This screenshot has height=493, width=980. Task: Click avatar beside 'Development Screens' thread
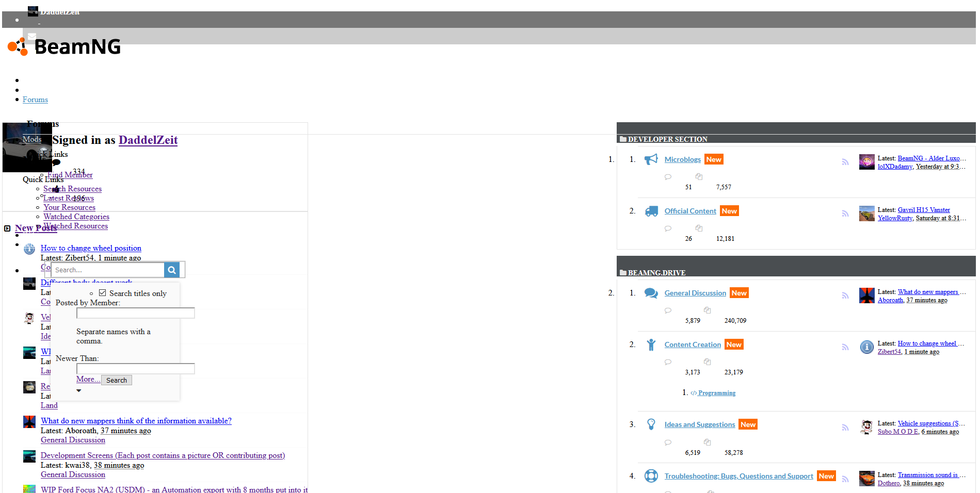point(29,456)
